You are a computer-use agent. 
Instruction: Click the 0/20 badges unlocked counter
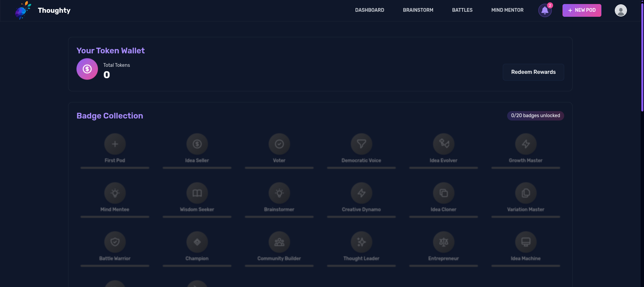coord(536,115)
